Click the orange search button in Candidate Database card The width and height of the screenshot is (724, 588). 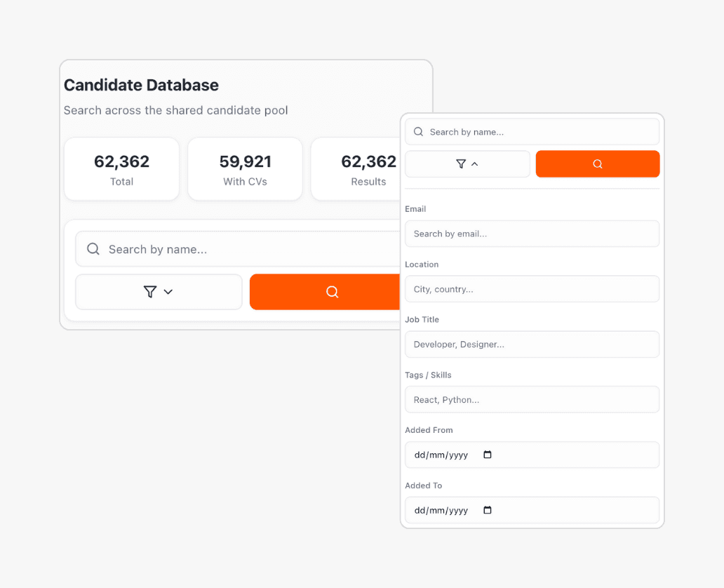click(x=325, y=292)
